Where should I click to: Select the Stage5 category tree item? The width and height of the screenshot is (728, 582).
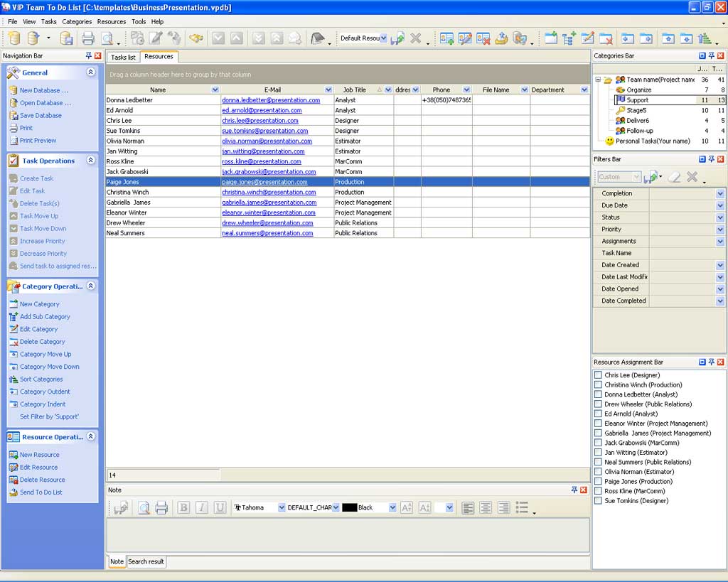[x=636, y=110]
